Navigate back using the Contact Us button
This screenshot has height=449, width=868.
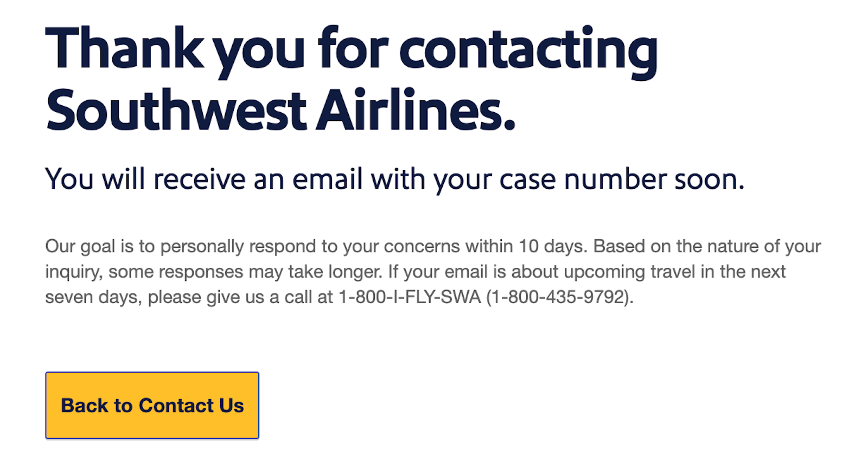[152, 405]
